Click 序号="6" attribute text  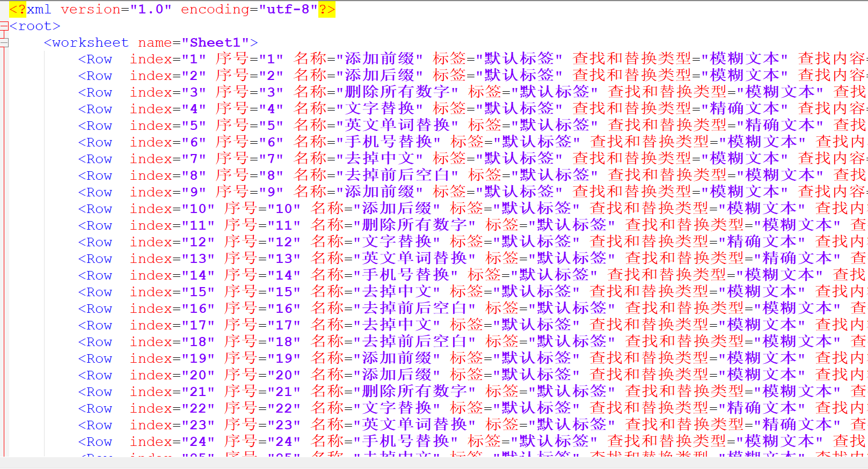click(x=249, y=143)
